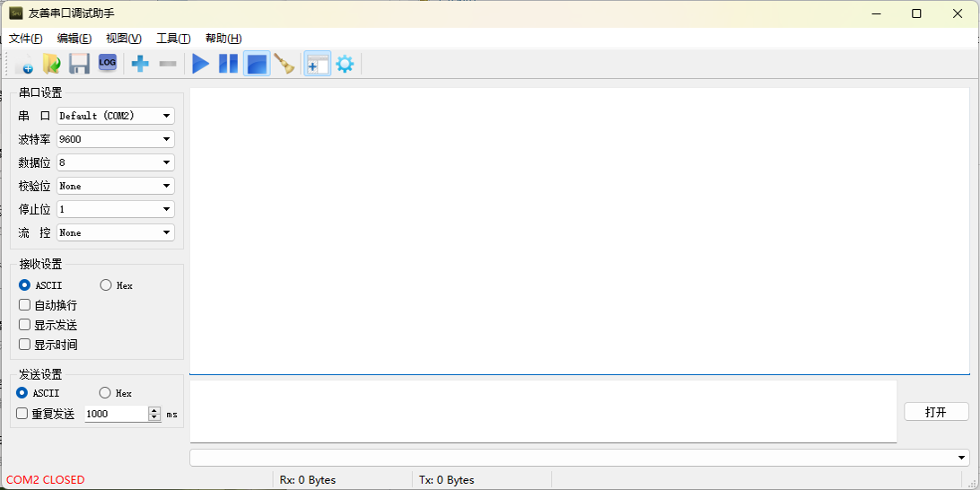
Task: Enable the 自动换行 checkbox
Action: coord(48,306)
